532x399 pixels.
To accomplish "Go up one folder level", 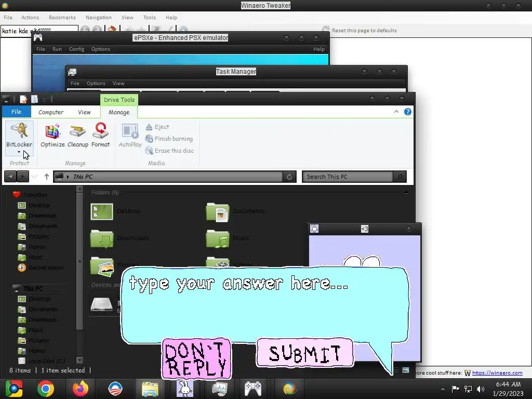I will pos(46,177).
